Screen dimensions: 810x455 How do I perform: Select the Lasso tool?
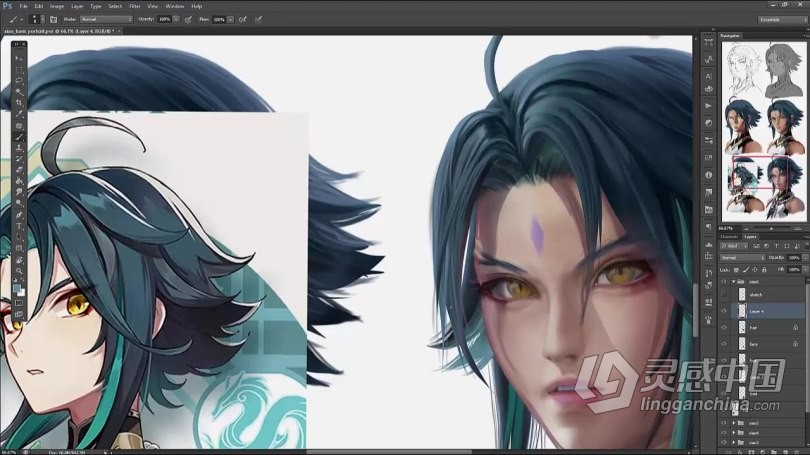click(19, 81)
